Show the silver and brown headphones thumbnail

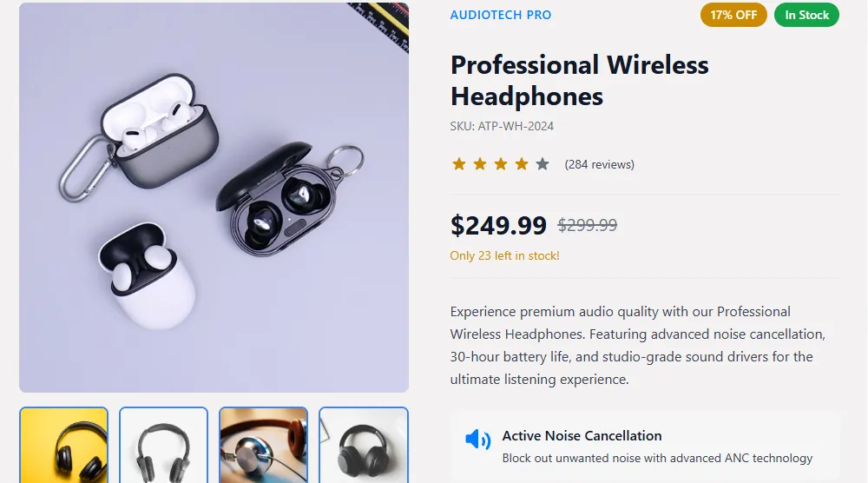263,445
